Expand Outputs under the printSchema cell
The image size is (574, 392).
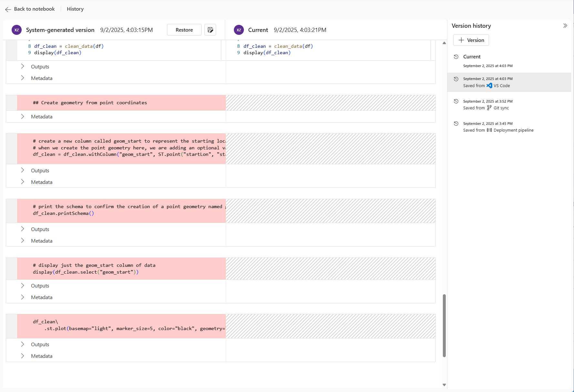pyautogui.click(x=23, y=229)
